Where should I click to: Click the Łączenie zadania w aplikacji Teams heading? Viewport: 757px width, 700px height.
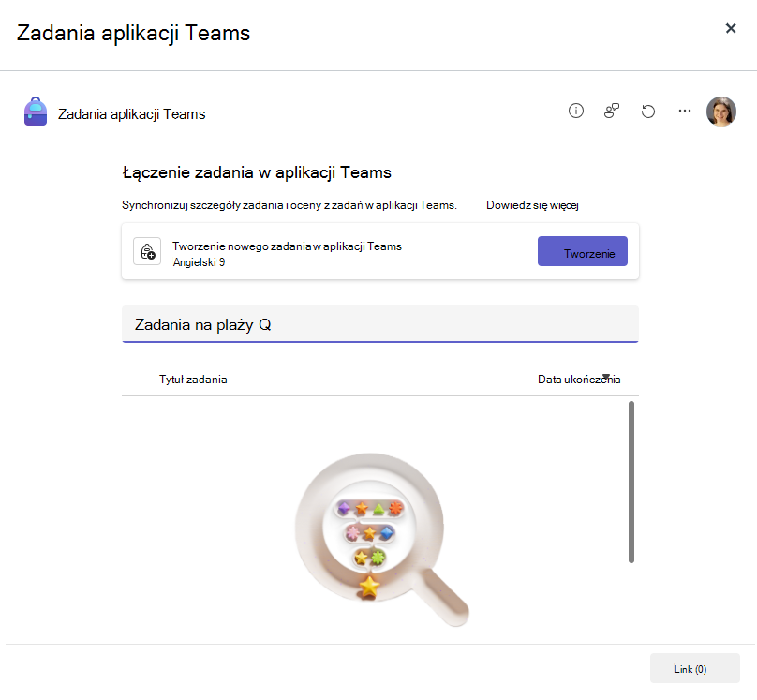[257, 172]
